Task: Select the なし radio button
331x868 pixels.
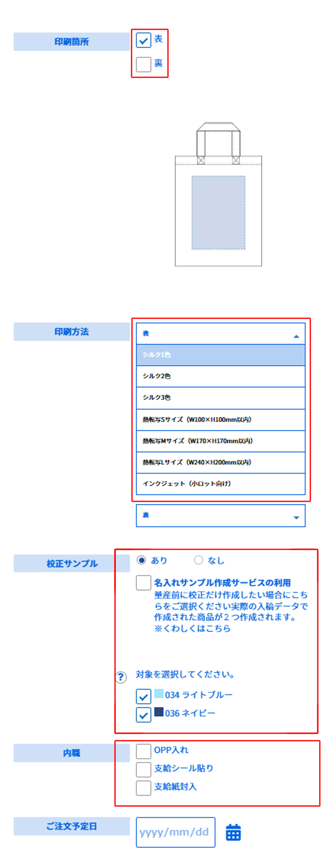Action: pos(199,560)
